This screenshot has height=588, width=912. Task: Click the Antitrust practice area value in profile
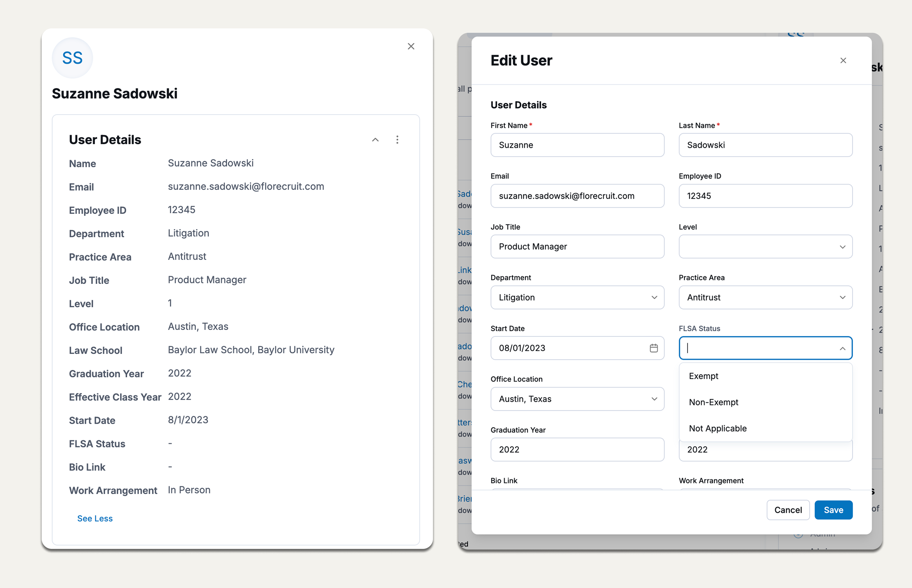tap(187, 256)
